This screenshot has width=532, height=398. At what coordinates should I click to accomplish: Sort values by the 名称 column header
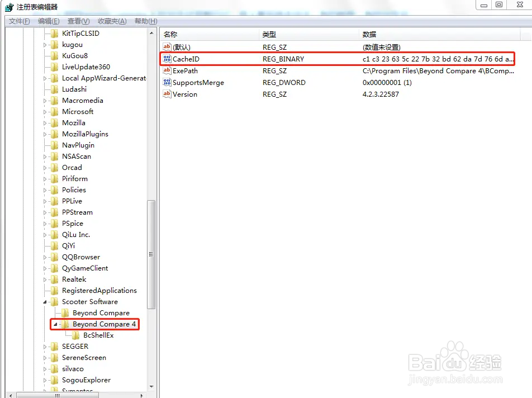pos(210,34)
